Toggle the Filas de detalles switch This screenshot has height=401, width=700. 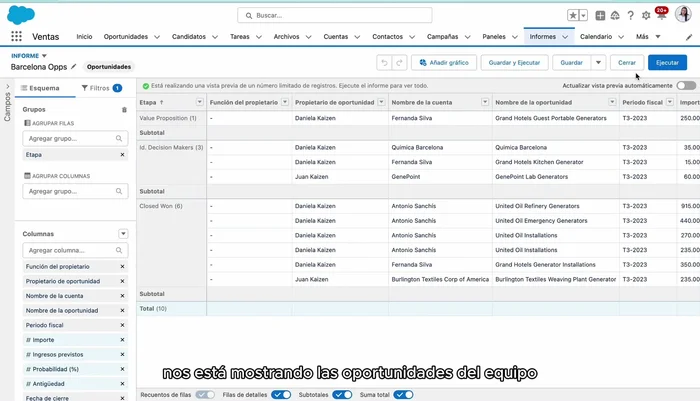281,394
